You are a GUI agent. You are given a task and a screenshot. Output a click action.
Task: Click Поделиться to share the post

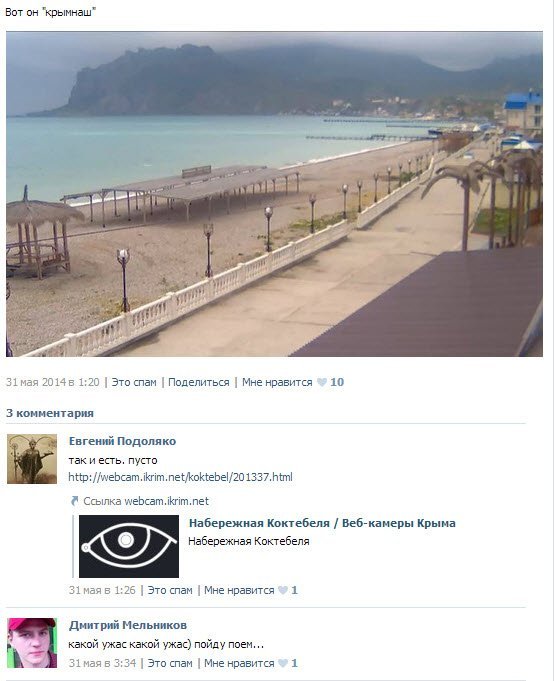click(198, 383)
